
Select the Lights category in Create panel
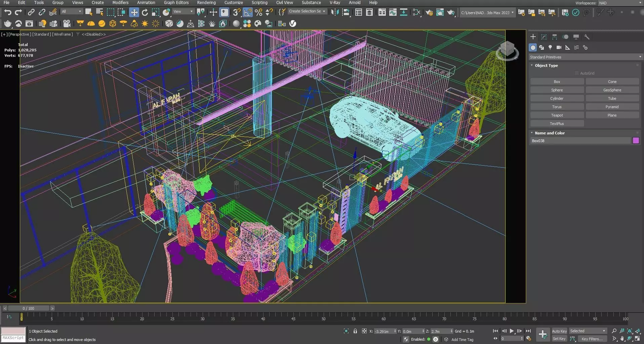(x=550, y=47)
